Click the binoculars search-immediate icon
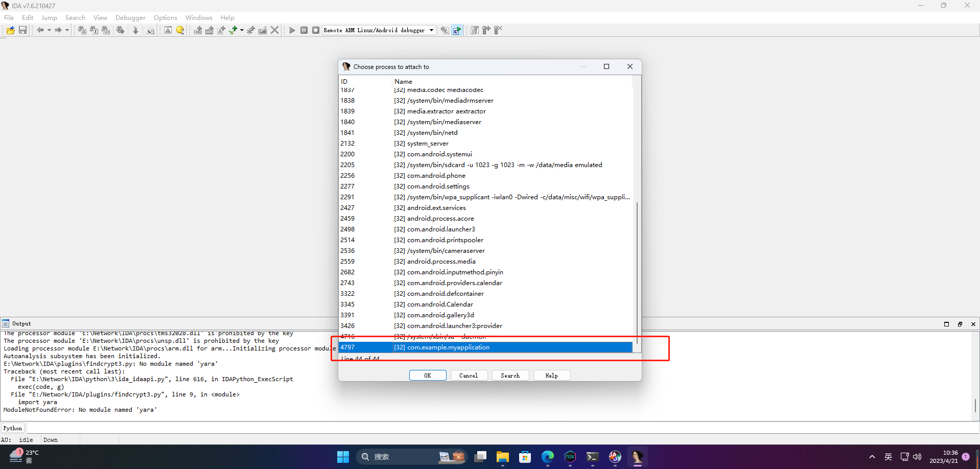The image size is (980, 469). pyautogui.click(x=82, y=30)
